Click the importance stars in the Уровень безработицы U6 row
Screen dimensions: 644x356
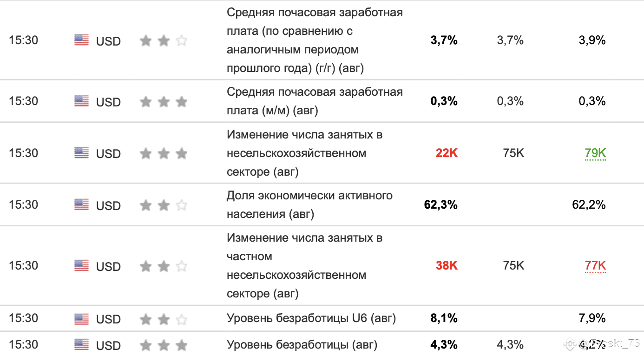[x=164, y=319]
